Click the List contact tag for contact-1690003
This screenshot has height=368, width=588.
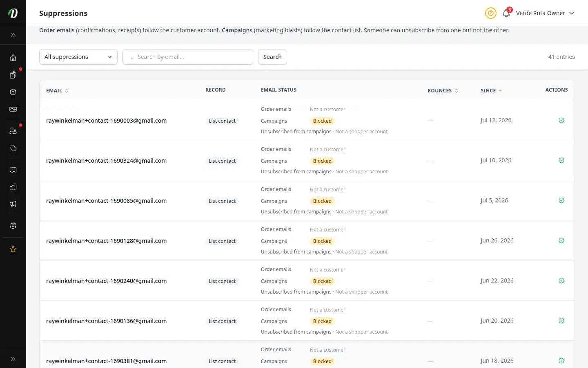(222, 121)
